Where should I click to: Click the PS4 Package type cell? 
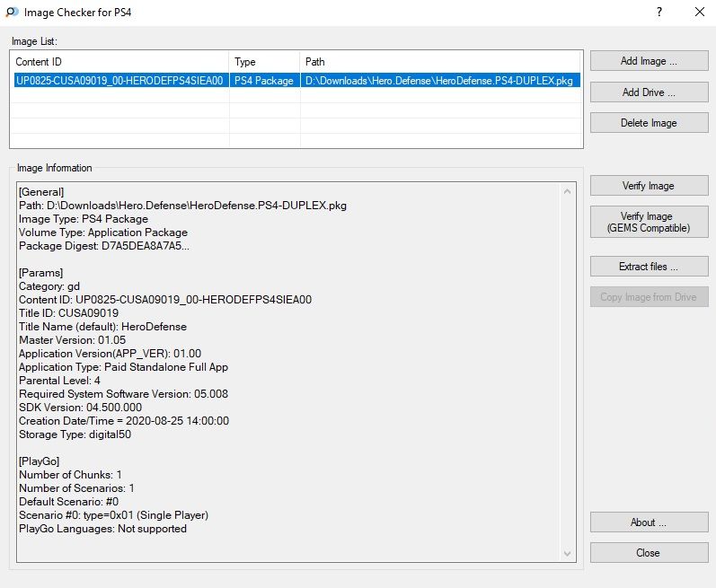(264, 81)
